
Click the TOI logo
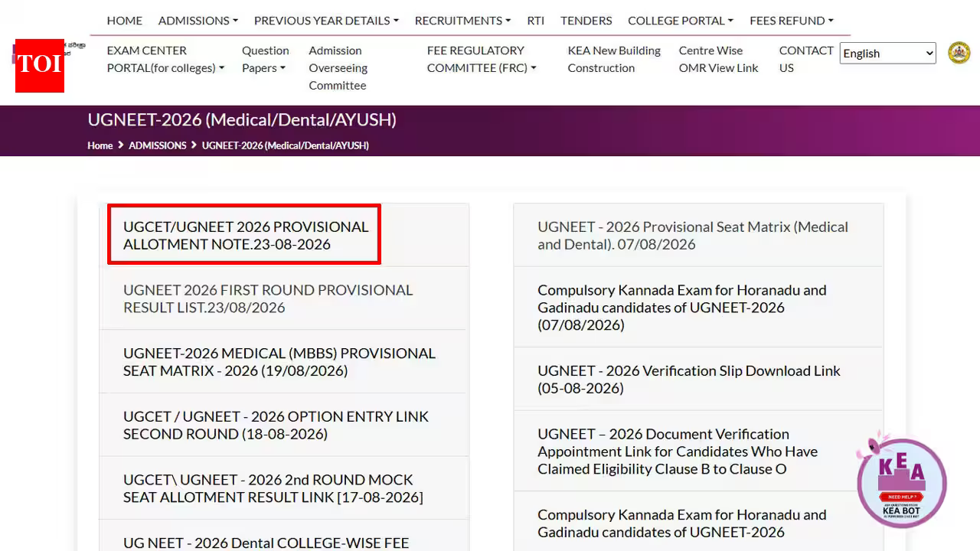point(39,66)
